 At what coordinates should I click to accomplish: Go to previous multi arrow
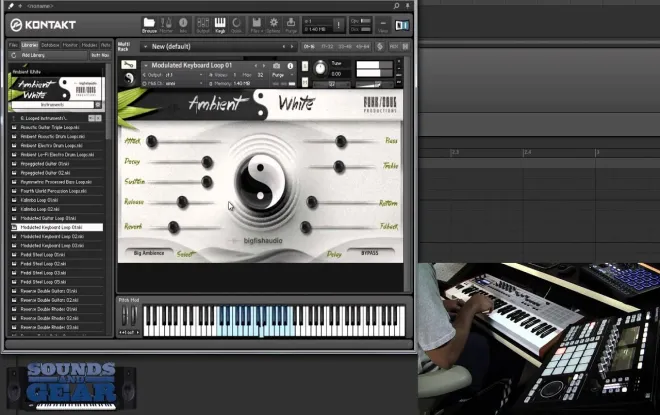coord(284,46)
